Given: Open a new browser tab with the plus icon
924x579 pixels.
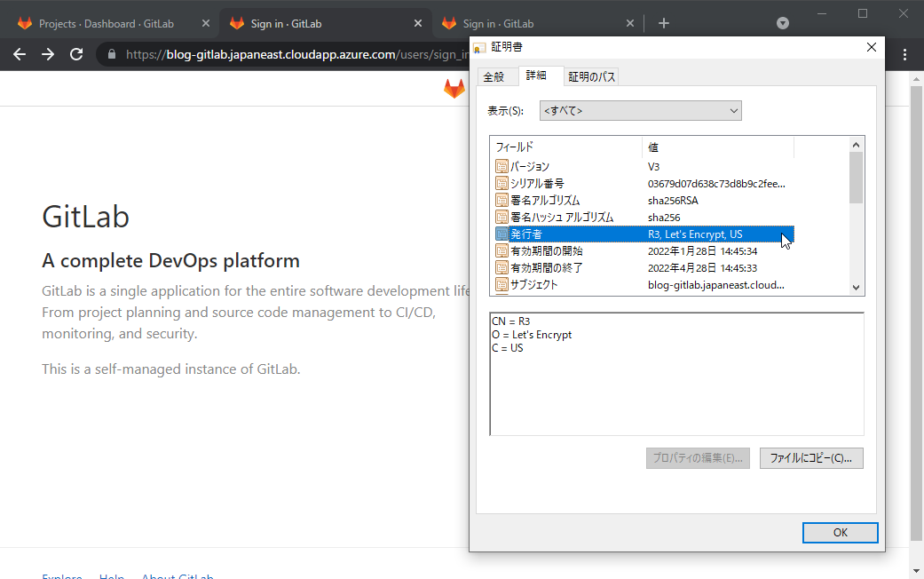Looking at the screenshot, I should click(663, 22).
